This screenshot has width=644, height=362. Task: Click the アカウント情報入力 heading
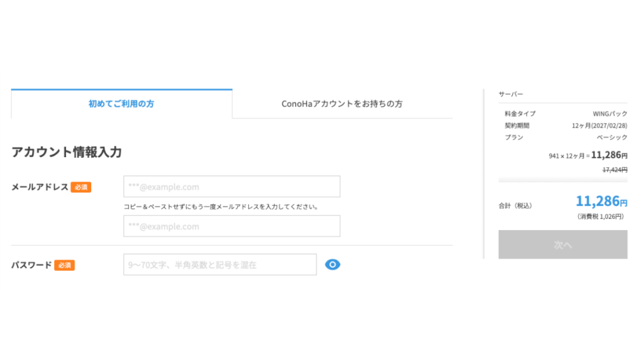pos(67,152)
